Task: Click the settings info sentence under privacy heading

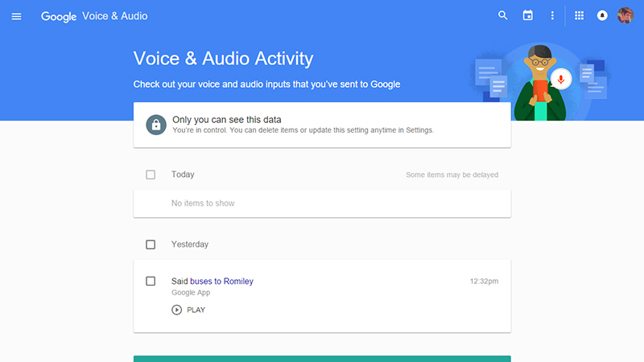Action: pyautogui.click(x=303, y=130)
